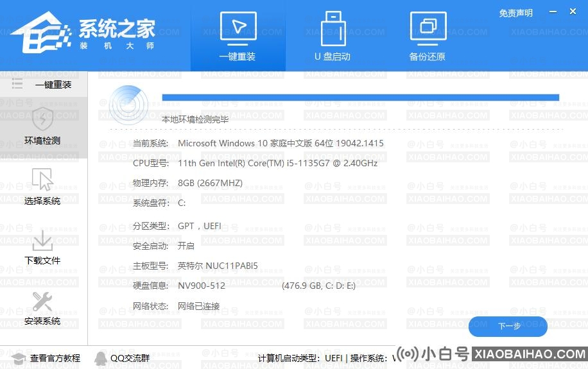Click the GPT，UEFI partition type value
The height and width of the screenshot is (369, 588).
pos(200,226)
